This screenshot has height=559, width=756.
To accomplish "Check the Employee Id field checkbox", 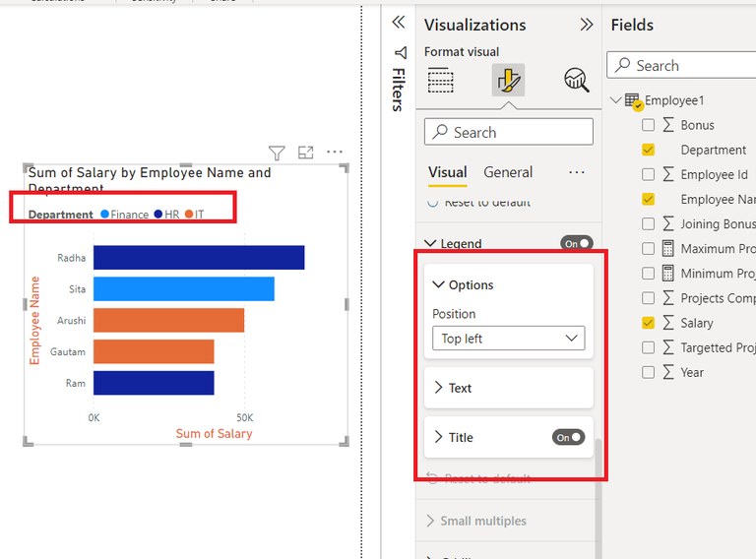I will [x=648, y=174].
